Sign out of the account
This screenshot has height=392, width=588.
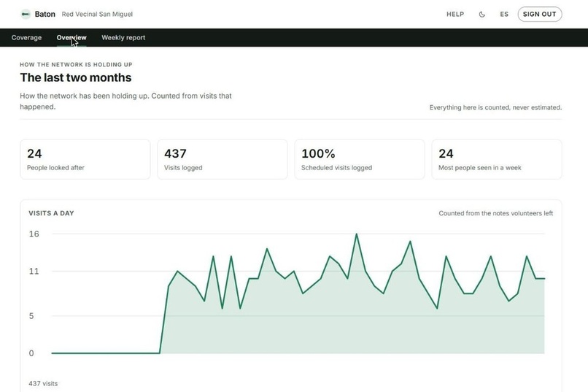pos(540,15)
